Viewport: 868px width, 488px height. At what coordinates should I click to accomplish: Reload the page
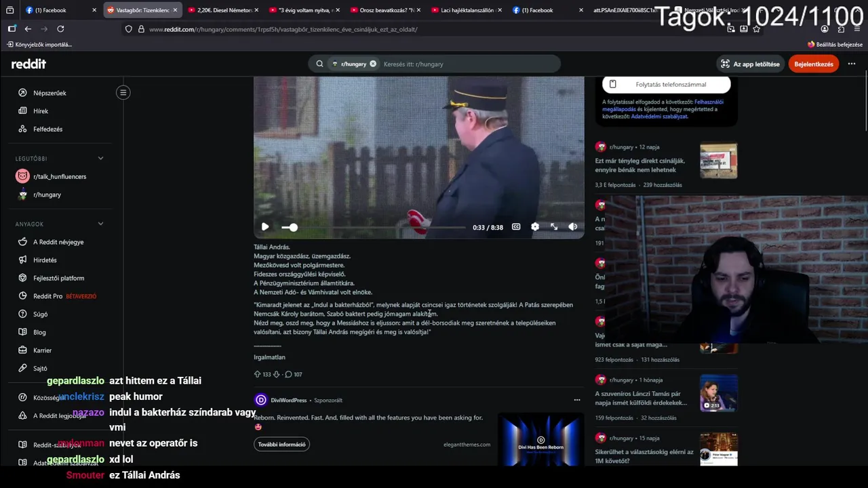[60, 29]
